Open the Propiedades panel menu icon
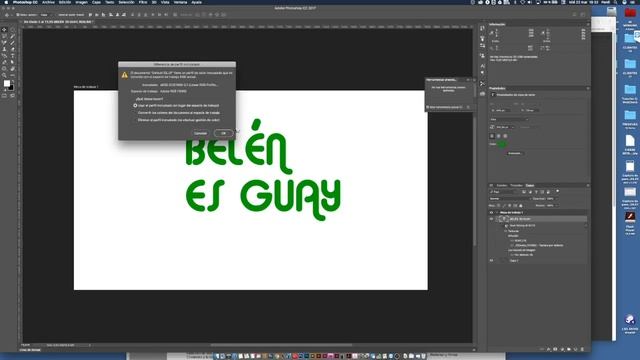640x360 pixels. coord(588,88)
